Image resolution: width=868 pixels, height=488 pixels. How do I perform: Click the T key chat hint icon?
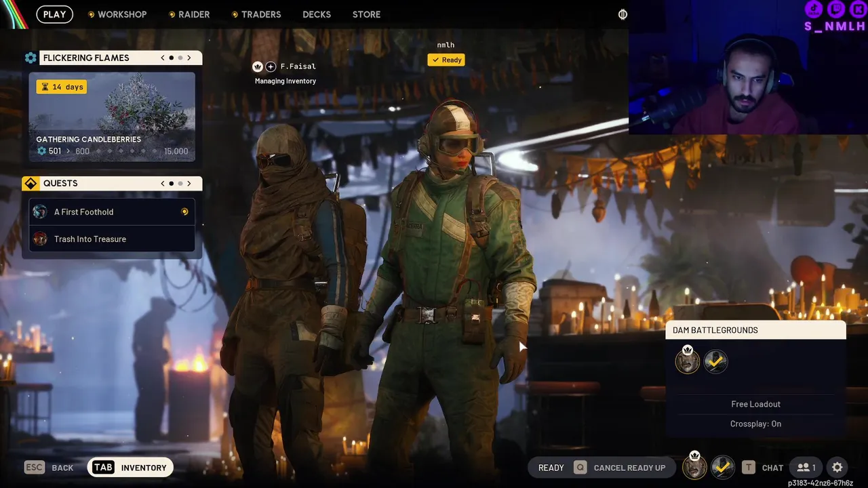pos(748,467)
